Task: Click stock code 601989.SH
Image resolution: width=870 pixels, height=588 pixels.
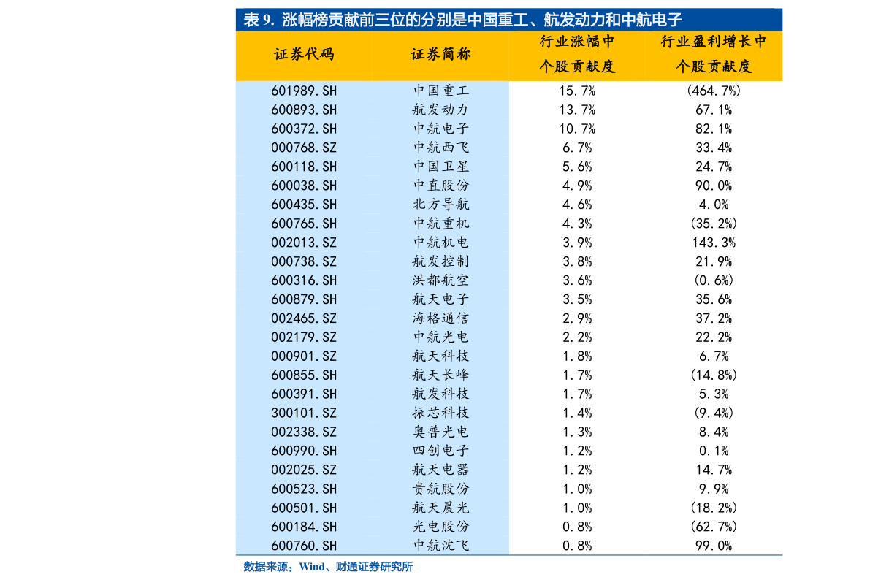Action: point(304,91)
